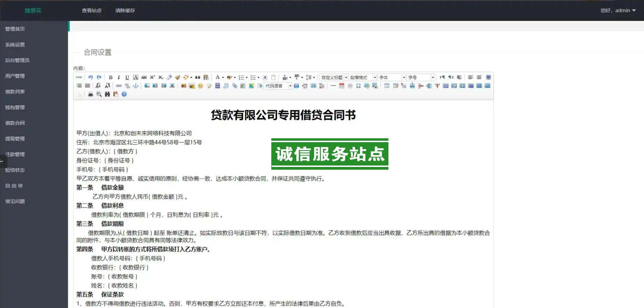This screenshot has width=644, height=308.
Task: Open editor help question mark icon
Action: coord(124,94)
